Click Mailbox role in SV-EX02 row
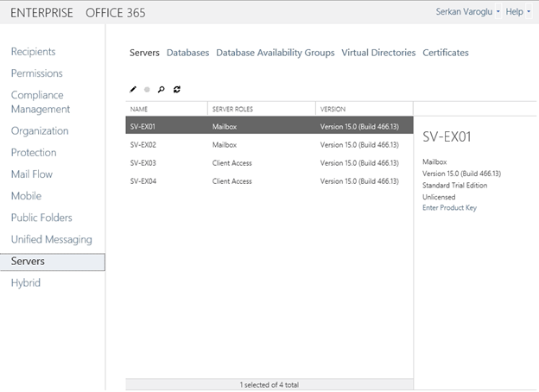This screenshot has height=392, width=539. (225, 145)
